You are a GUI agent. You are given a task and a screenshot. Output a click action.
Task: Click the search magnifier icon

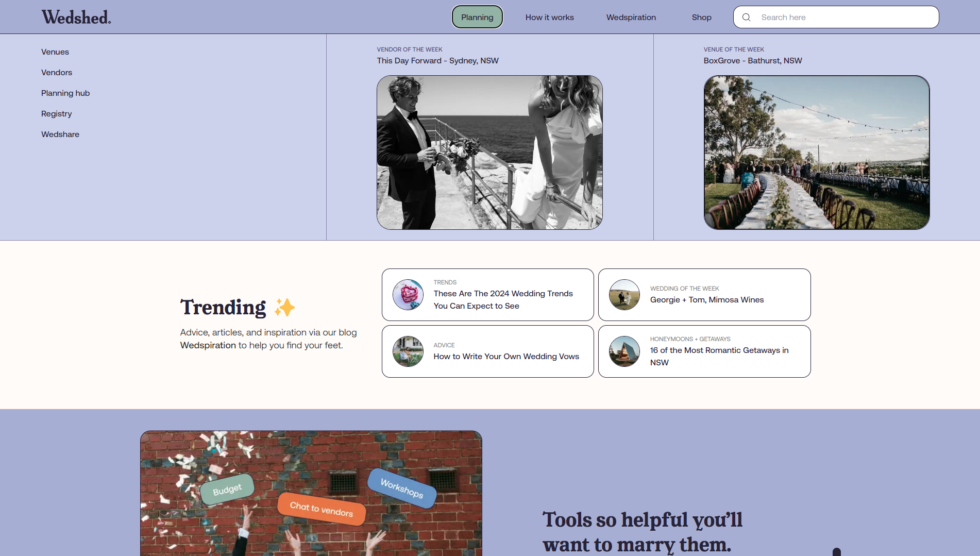click(746, 17)
